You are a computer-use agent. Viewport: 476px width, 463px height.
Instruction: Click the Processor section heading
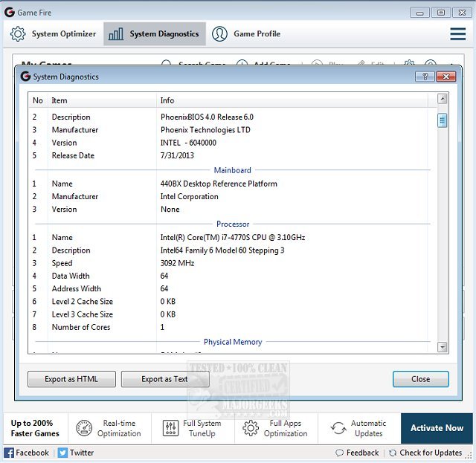tap(233, 224)
